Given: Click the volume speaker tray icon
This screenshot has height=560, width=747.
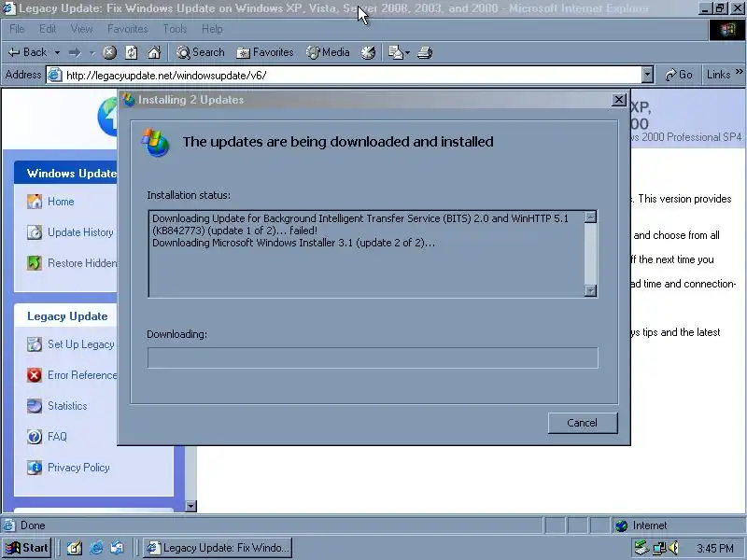Looking at the screenshot, I should [673, 548].
